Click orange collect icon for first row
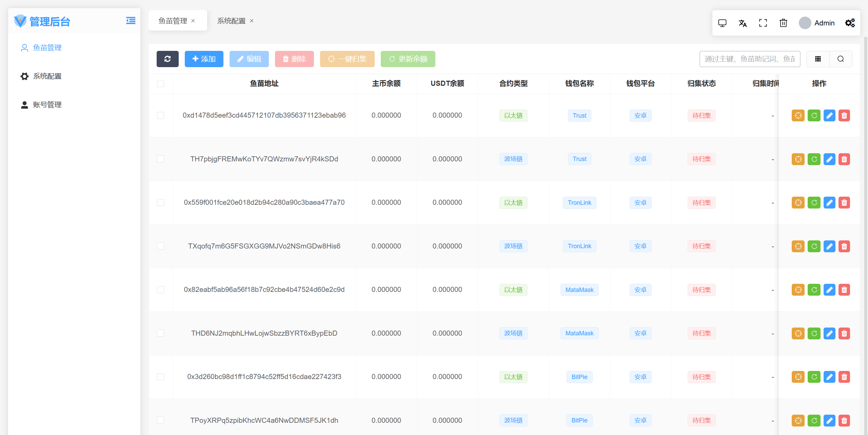 click(x=798, y=116)
